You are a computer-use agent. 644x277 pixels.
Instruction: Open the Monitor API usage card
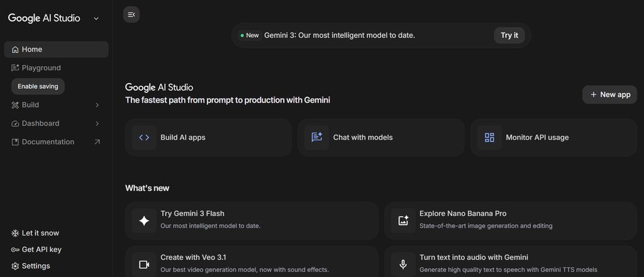[553, 137]
